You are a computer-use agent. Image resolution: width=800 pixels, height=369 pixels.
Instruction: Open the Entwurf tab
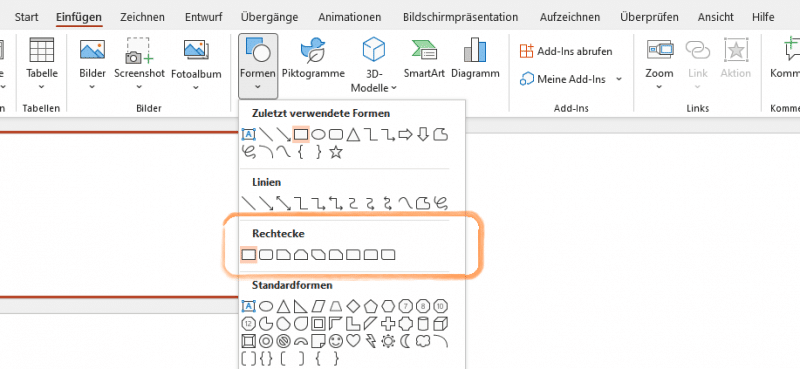tap(204, 17)
